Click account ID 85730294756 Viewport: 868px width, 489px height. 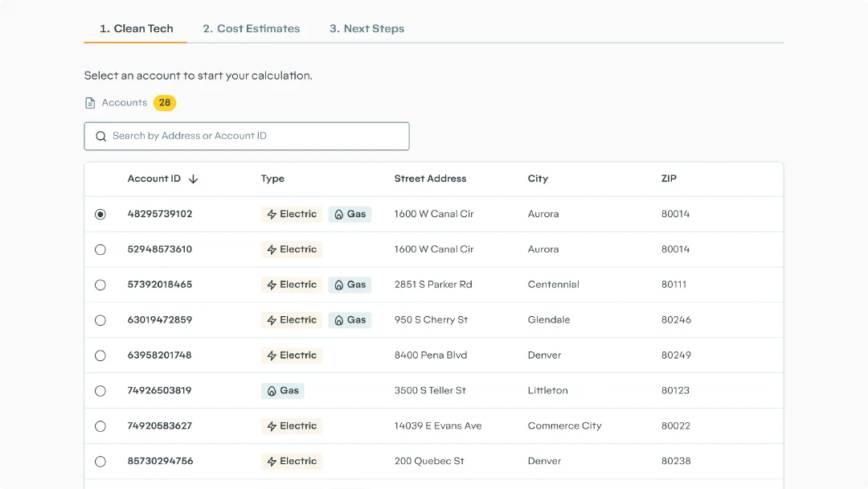pos(161,462)
